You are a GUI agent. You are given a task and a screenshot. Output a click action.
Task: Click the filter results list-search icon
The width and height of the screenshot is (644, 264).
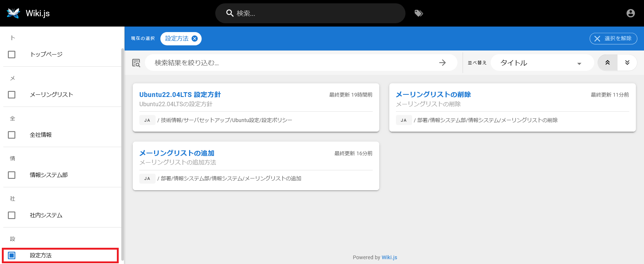[136, 63]
